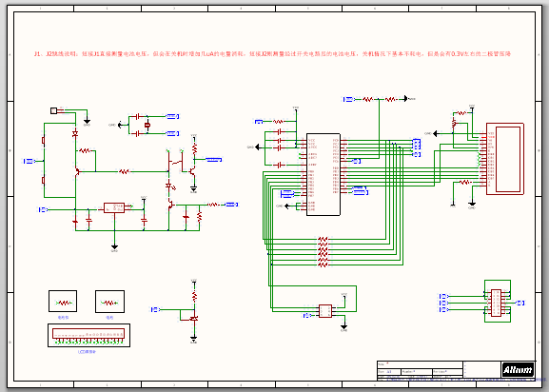This screenshot has width=549, height=392.
Task: Select the right boxed resistor footprint
Action: pos(109,303)
